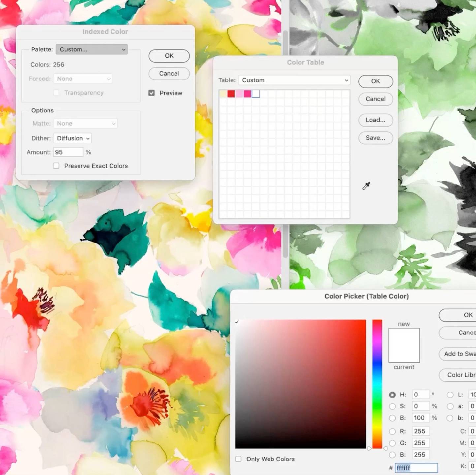The width and height of the screenshot is (476, 475).
Task: Toggle the disabled Transparency checkbox
Action: (x=56, y=93)
